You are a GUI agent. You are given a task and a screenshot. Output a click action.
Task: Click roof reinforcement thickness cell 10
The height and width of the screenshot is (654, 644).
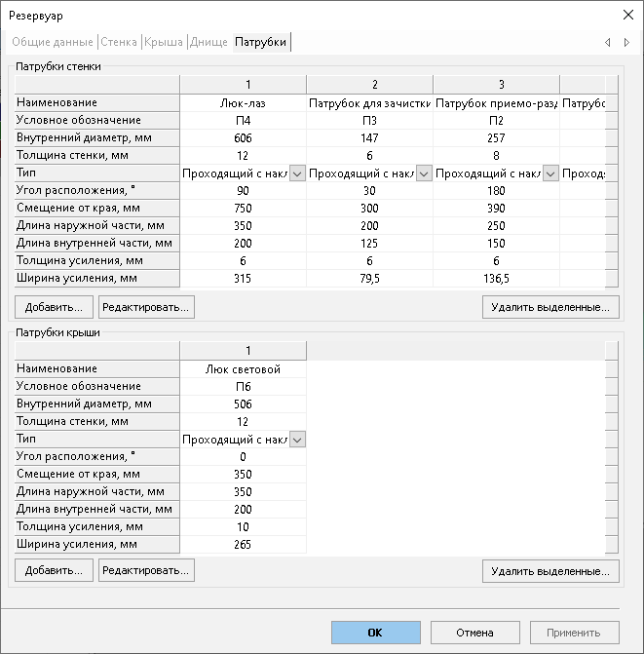243,526
